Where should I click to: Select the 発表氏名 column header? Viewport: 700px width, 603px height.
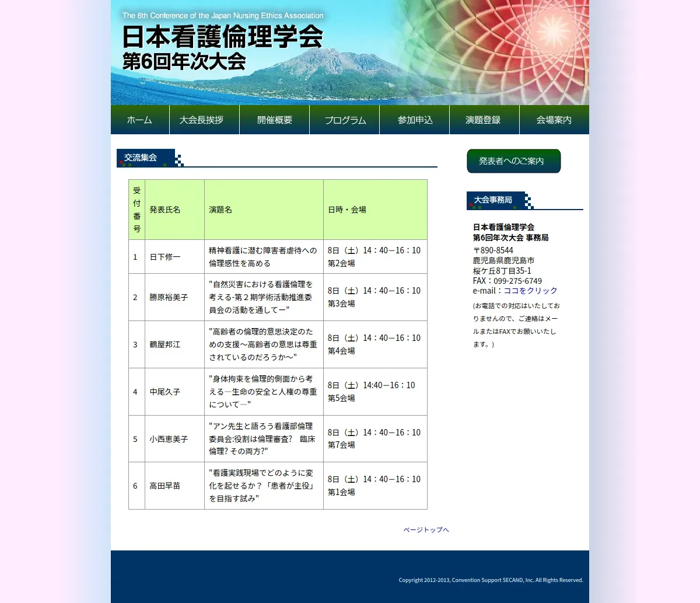point(174,210)
